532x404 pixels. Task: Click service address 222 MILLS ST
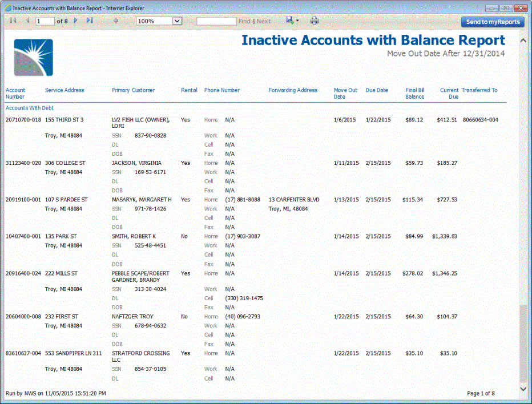coord(61,273)
